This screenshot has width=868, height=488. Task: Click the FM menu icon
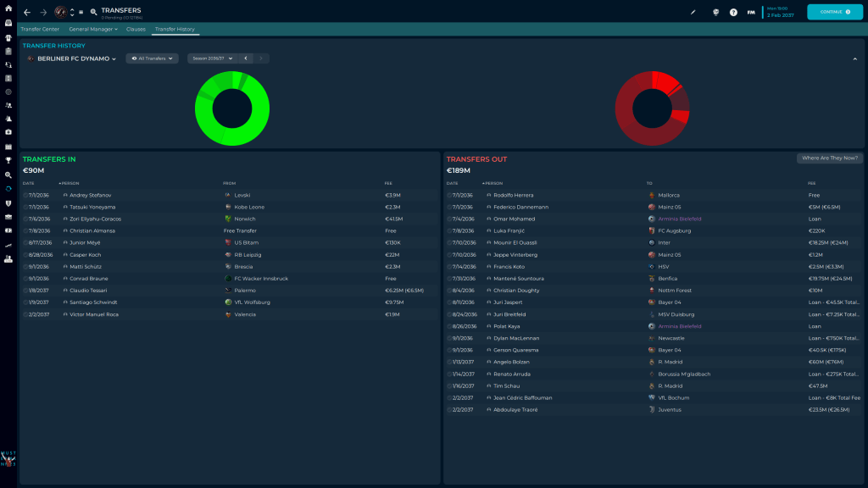[751, 13]
